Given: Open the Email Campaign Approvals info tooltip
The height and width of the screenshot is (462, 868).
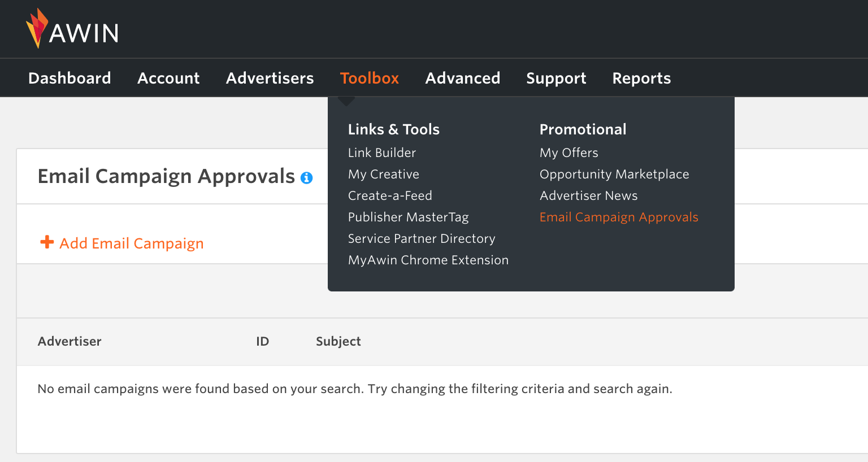Looking at the screenshot, I should [x=307, y=177].
